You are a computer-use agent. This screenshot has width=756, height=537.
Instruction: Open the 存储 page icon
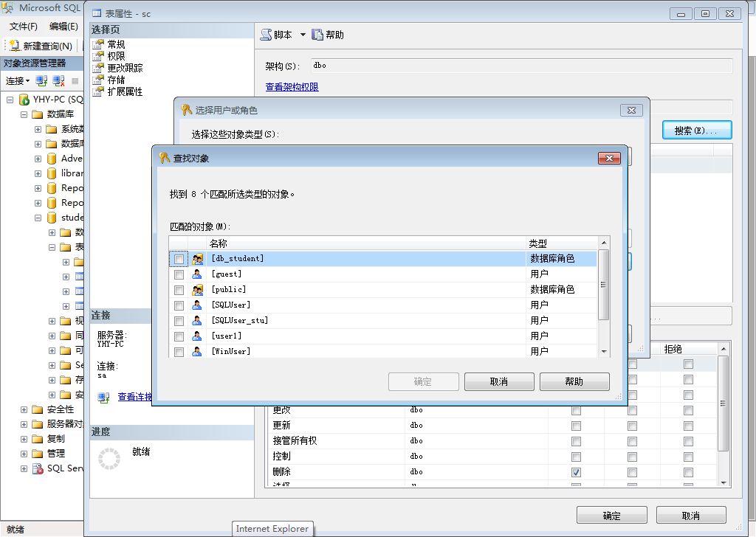98,80
